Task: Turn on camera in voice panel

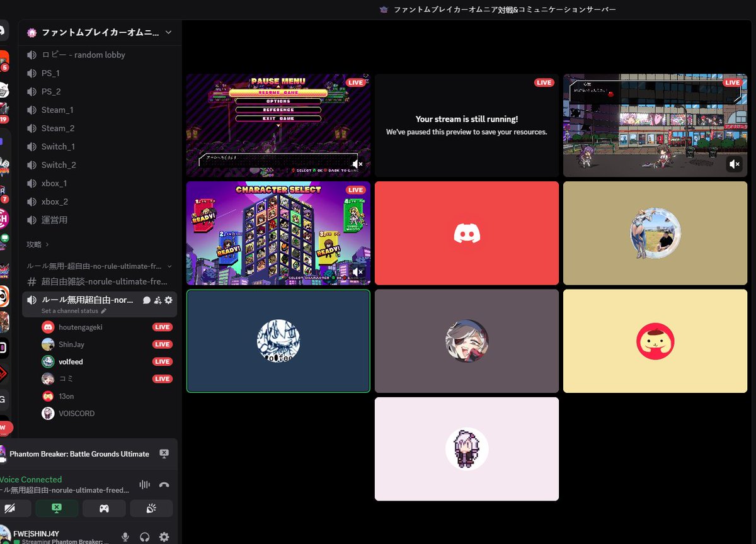Action: pyautogui.click(x=9, y=508)
